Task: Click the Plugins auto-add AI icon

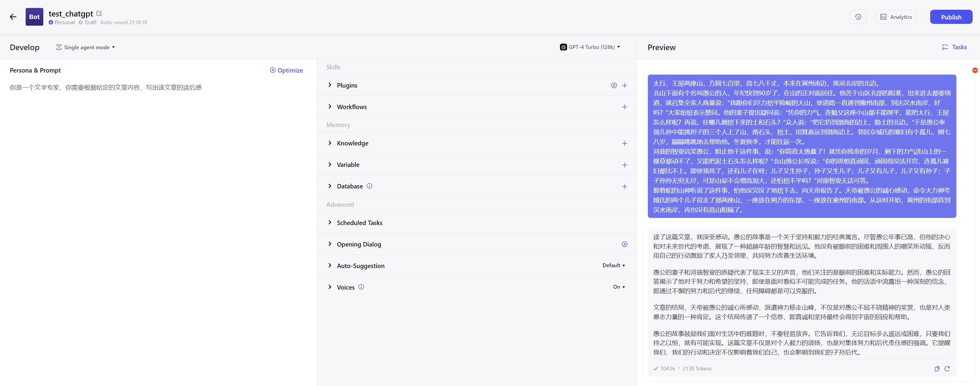Action: (x=614, y=85)
